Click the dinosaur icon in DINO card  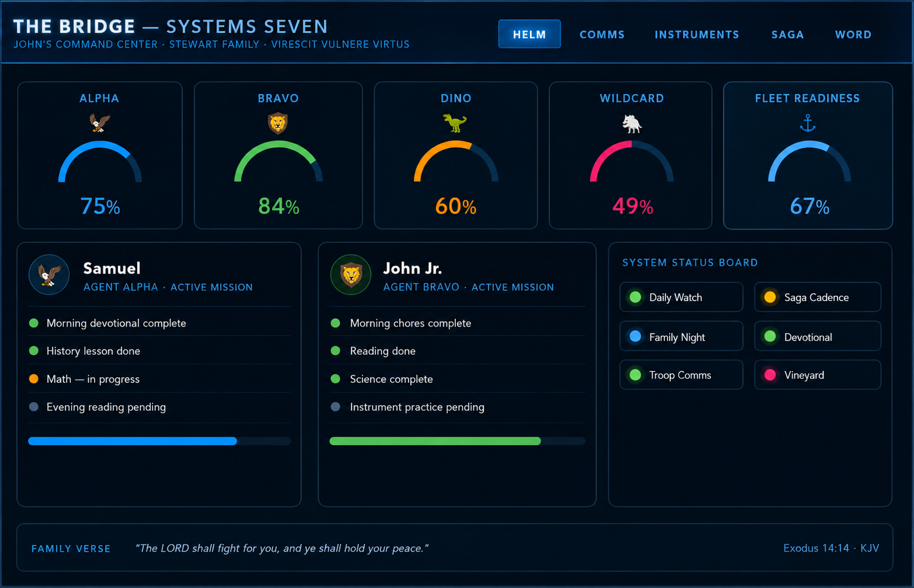[455, 123]
